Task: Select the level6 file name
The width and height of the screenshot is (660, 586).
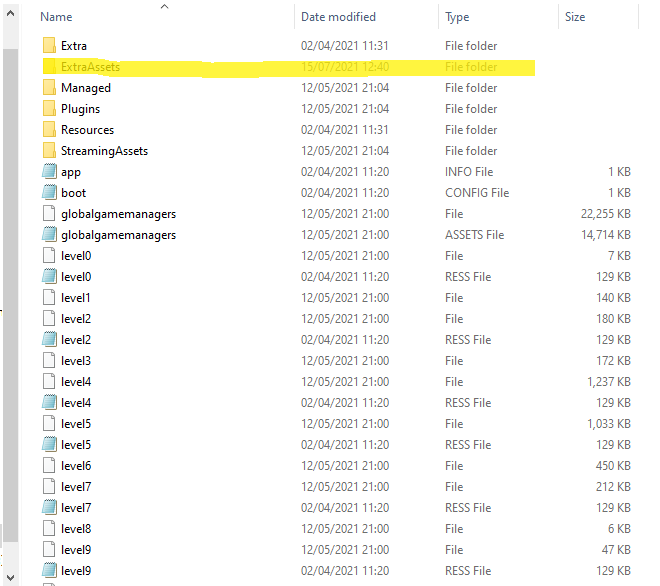Action: 76,466
